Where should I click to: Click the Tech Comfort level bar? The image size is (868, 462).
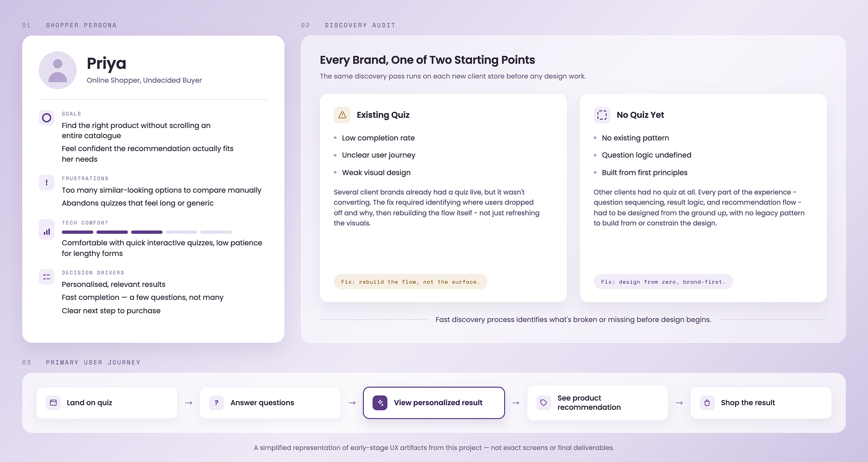pos(147,232)
